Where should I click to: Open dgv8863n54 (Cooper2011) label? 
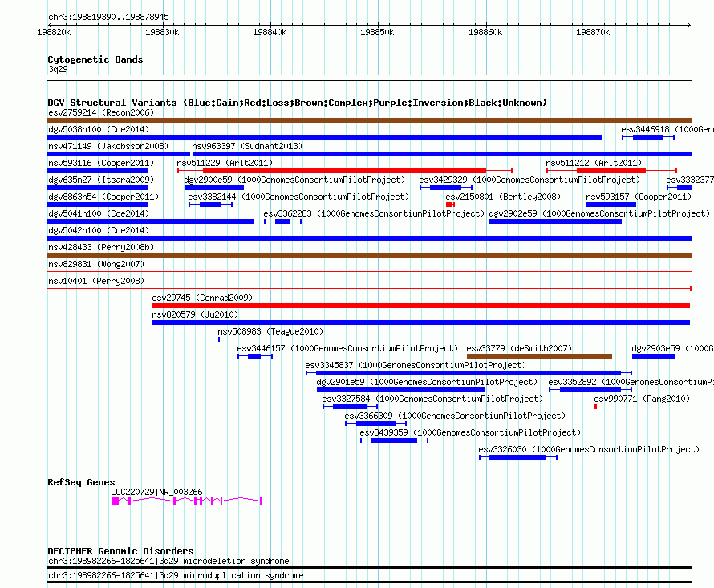(x=103, y=197)
